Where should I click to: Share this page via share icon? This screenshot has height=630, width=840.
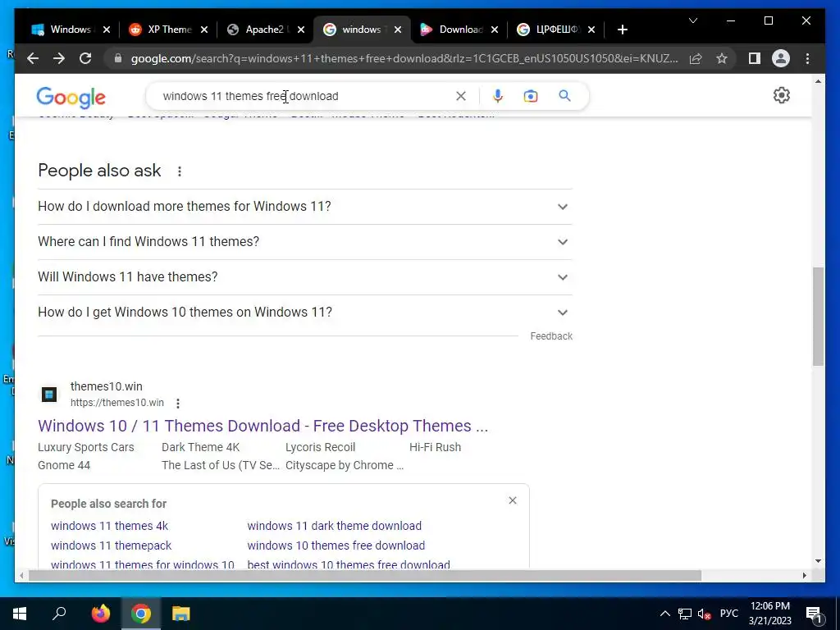pyautogui.click(x=696, y=58)
